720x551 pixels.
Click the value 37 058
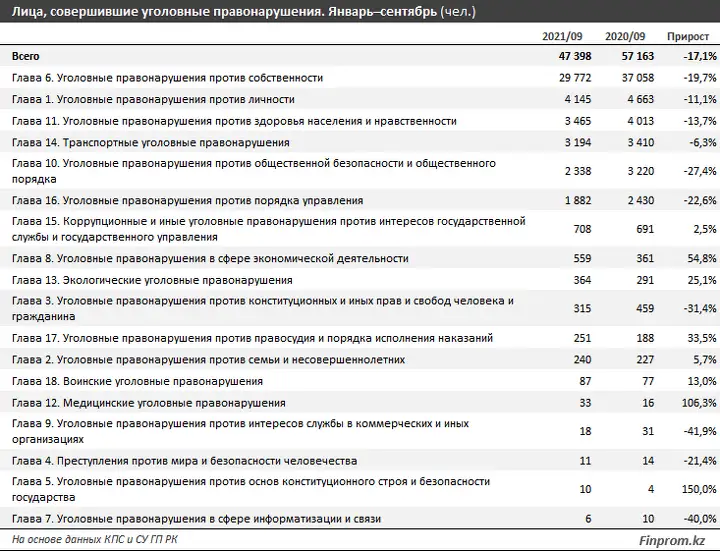tap(638, 78)
